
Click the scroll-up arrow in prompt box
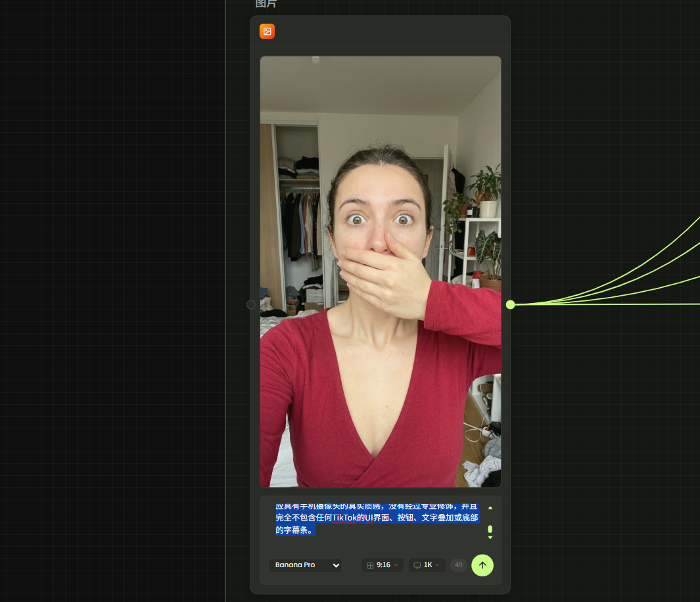[x=490, y=508]
